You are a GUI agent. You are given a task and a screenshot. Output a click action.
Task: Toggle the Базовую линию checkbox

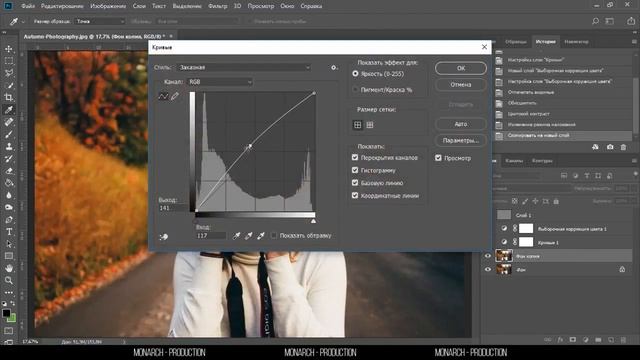355,182
